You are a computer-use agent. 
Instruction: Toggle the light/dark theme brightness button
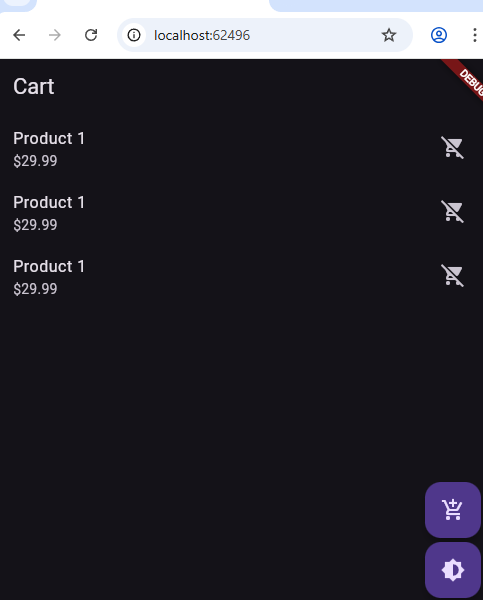[x=453, y=570]
